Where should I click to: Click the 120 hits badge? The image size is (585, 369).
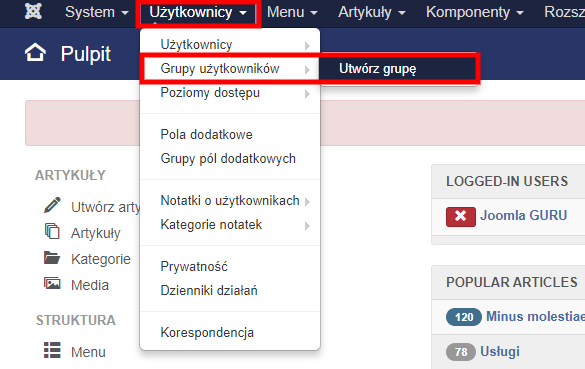point(464,317)
